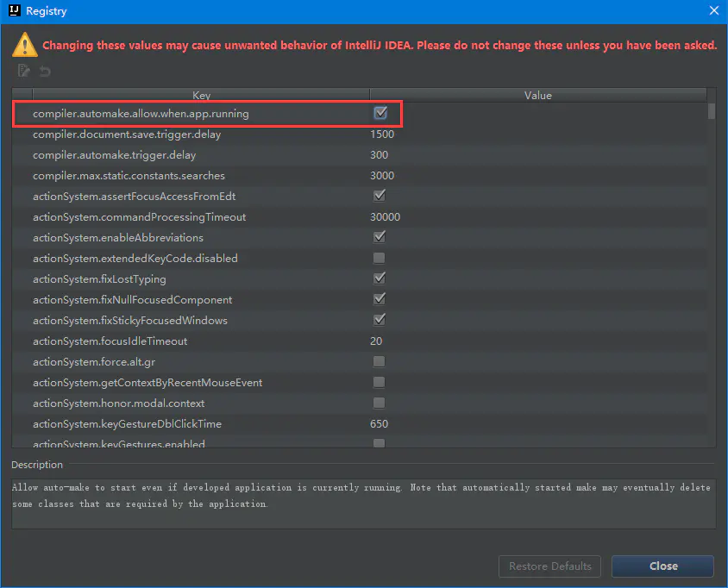Image resolution: width=728 pixels, height=588 pixels.
Task: Uncheck actionSystem.fixStickyFocusedWindows checkbox
Action: pyautogui.click(x=380, y=319)
